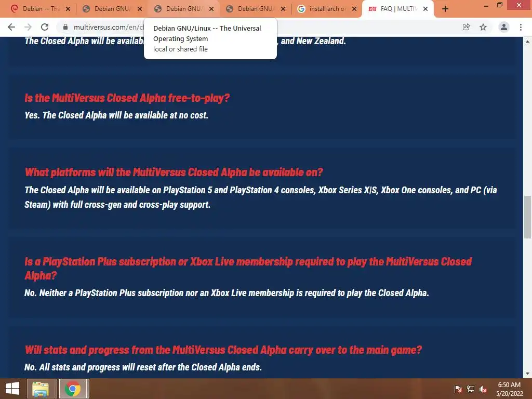532x399 pixels.
Task: Open the network tray icon
Action: (x=471, y=389)
